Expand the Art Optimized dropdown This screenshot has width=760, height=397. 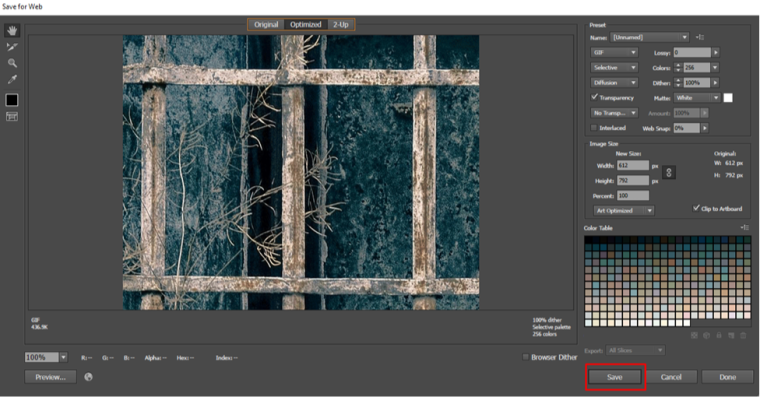624,210
